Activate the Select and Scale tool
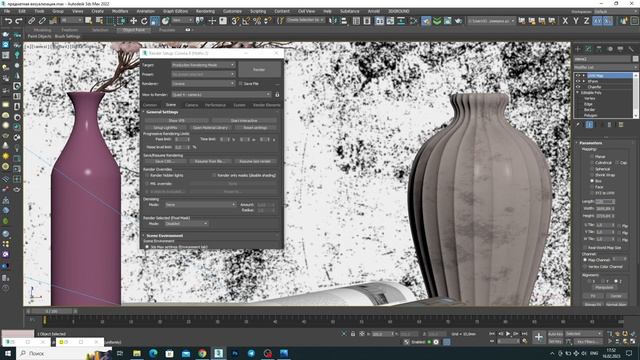 point(155,21)
